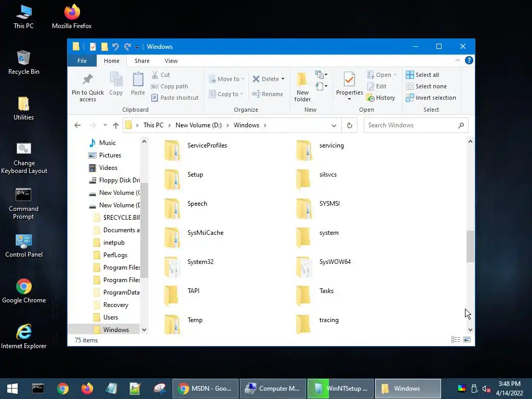532x399 pixels.
Task: Select Change Keyboard Layout desktop icon
Action: click(x=24, y=158)
